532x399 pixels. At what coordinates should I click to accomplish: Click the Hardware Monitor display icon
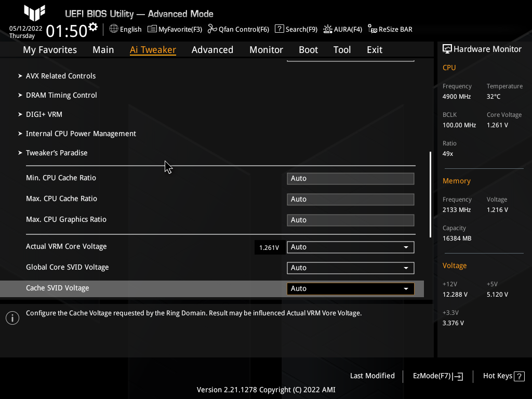pyautogui.click(x=447, y=49)
